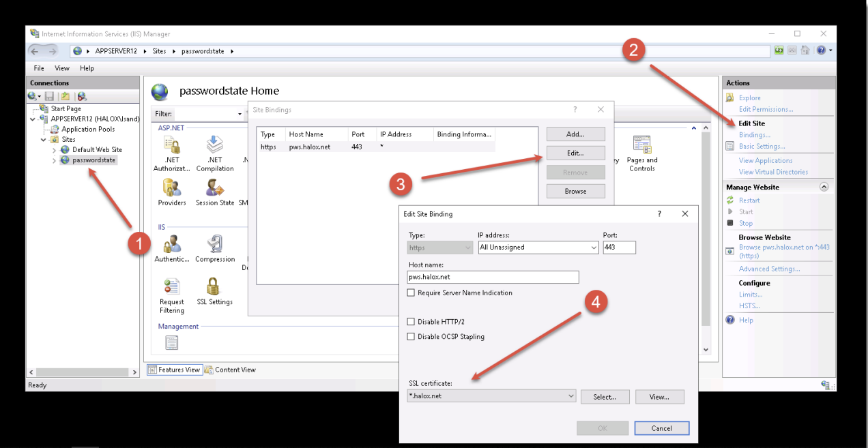Click Basic Settings link in Actions

tap(762, 147)
